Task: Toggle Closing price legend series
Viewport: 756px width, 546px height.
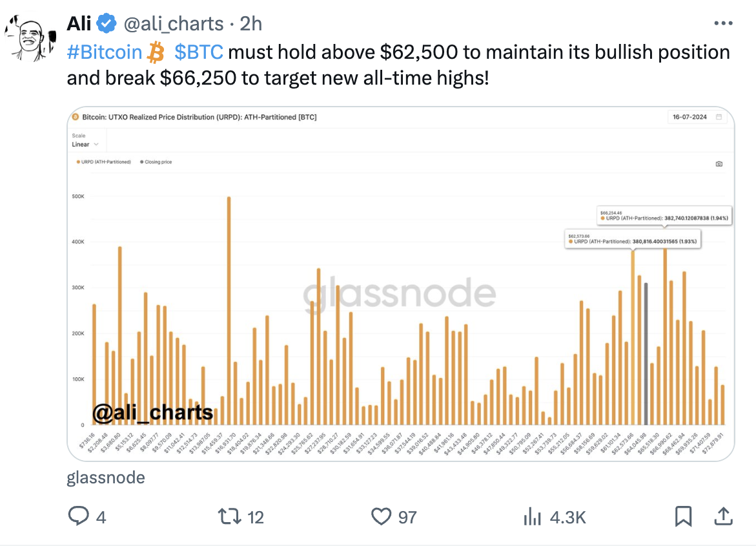Action: tap(156, 162)
